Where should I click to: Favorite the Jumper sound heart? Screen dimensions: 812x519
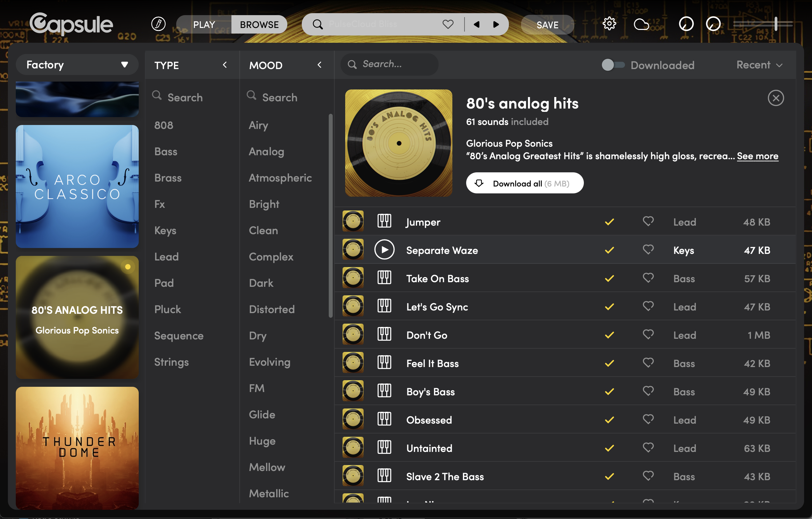[x=648, y=221]
